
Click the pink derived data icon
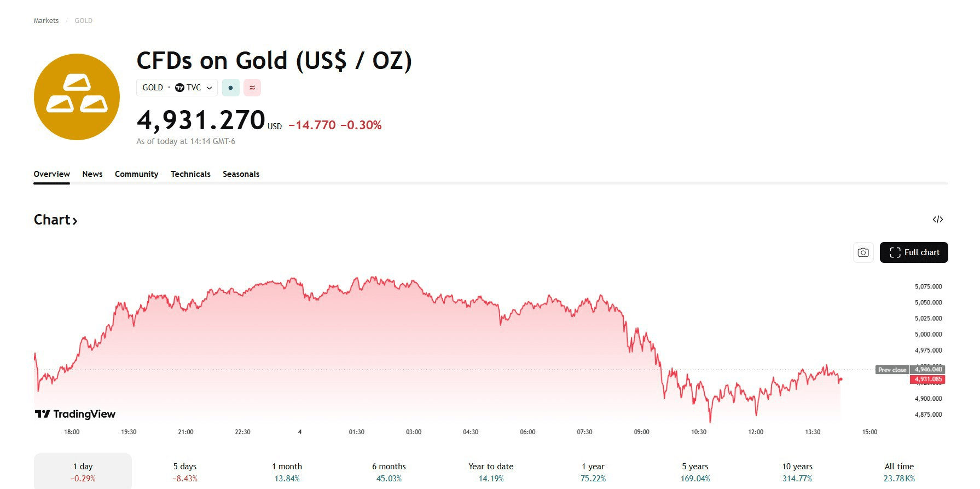click(x=252, y=88)
